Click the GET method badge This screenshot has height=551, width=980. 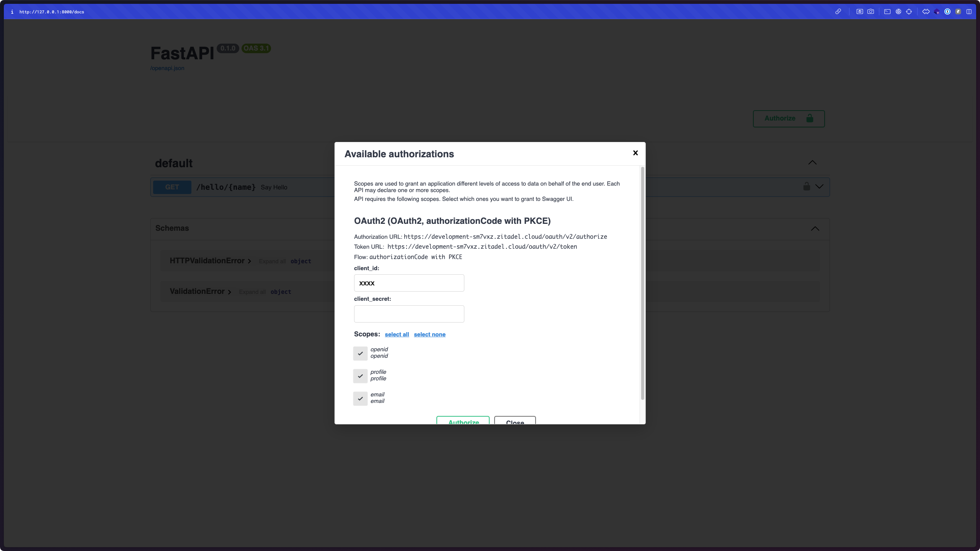coord(172,187)
